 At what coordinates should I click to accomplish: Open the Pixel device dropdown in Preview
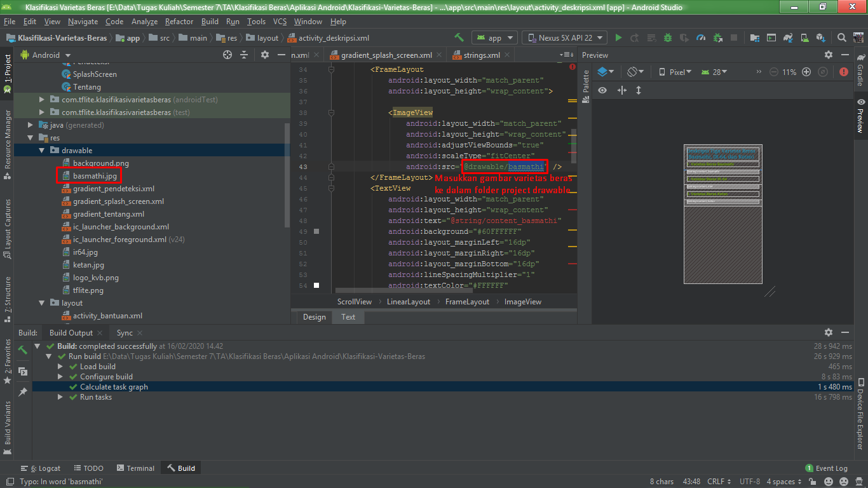pyautogui.click(x=675, y=72)
